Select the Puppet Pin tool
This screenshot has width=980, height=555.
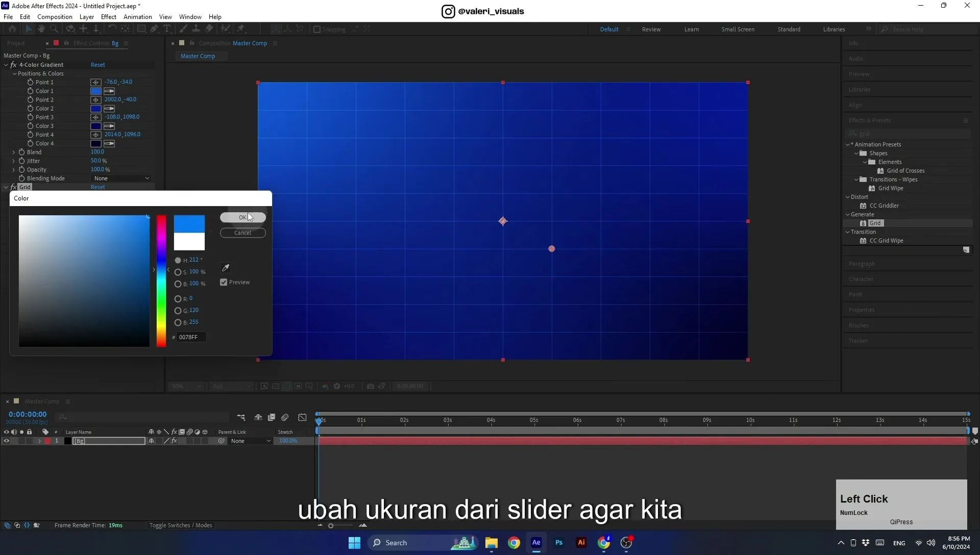tap(241, 29)
